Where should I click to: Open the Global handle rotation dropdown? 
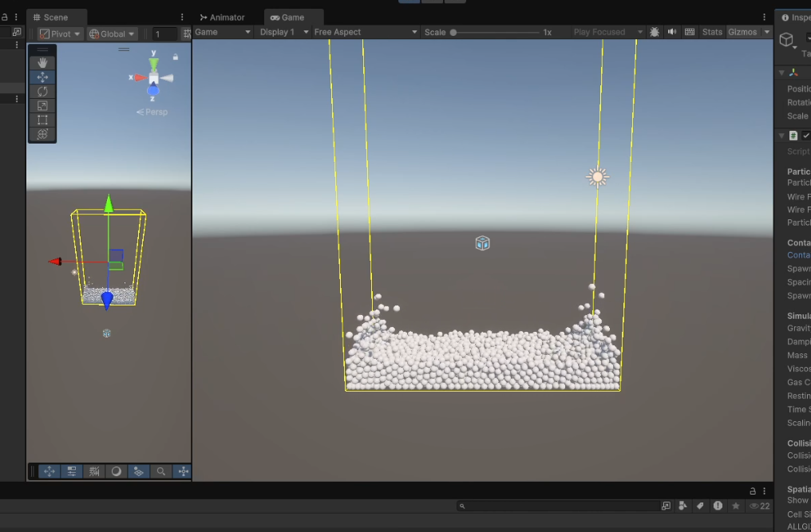[x=112, y=33]
